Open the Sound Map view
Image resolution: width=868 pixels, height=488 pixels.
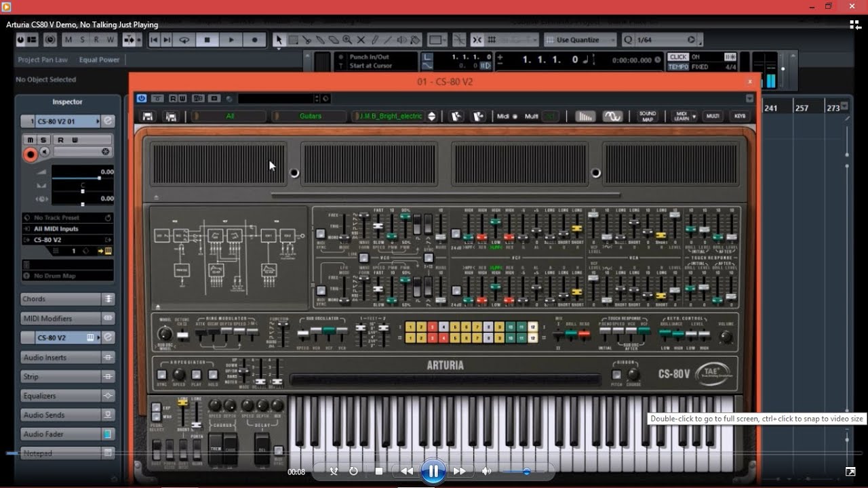pos(648,117)
